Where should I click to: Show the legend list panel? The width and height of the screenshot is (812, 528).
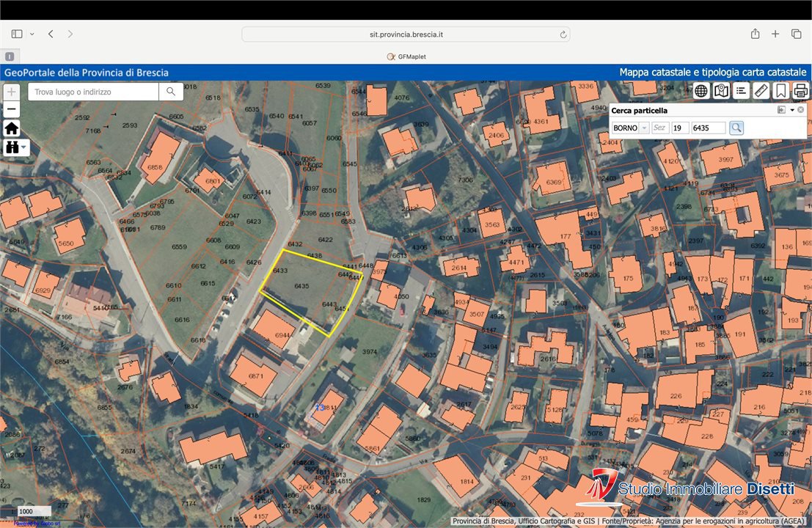coord(741,91)
